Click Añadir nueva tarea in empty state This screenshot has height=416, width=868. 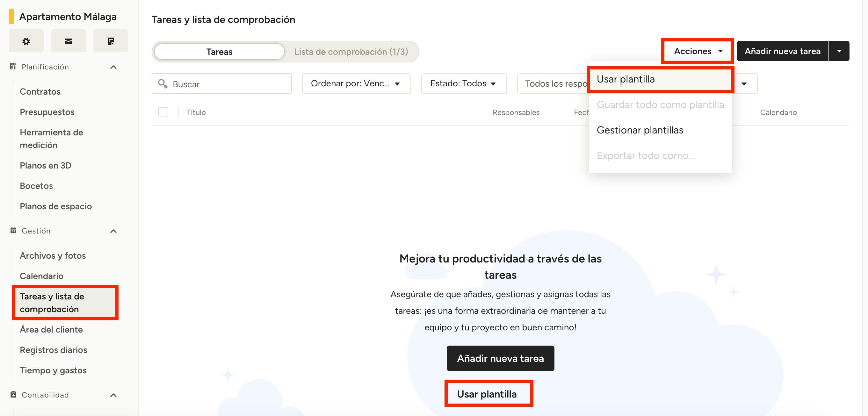(500, 358)
